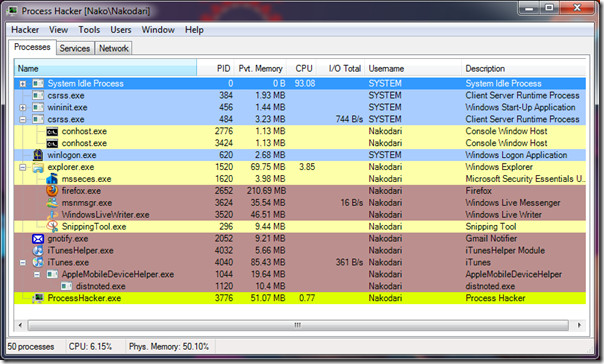Expand the System Idle Process tree

click(23, 84)
